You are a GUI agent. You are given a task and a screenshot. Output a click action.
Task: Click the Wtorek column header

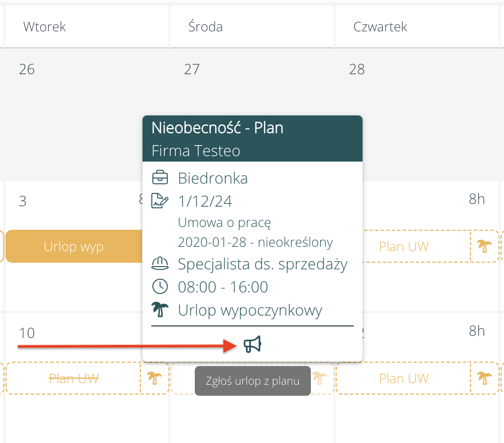pos(45,27)
